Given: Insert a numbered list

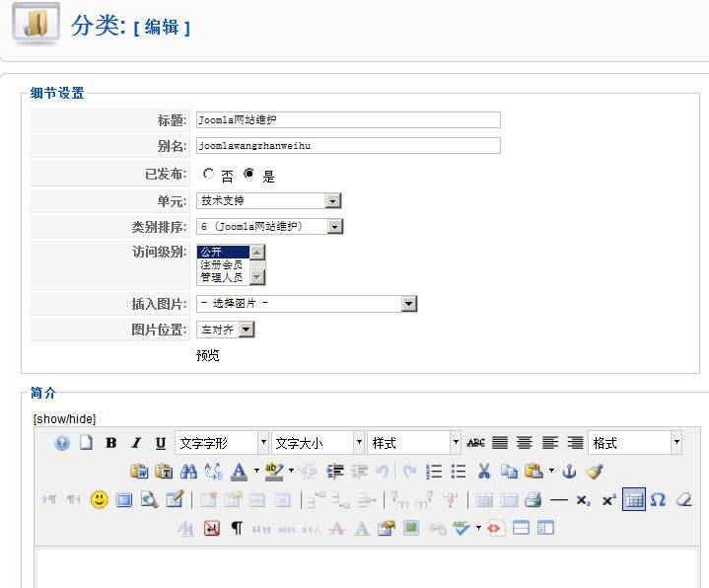Looking at the screenshot, I should 434,472.
